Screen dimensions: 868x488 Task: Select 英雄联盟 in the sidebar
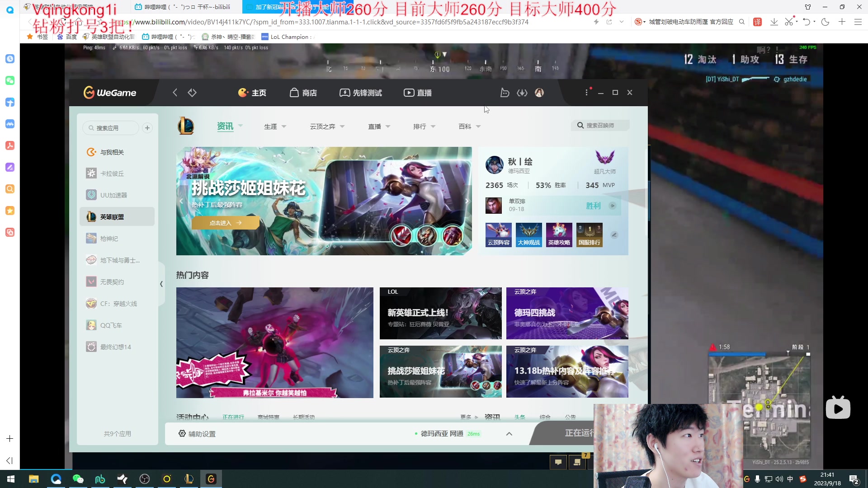point(117,217)
